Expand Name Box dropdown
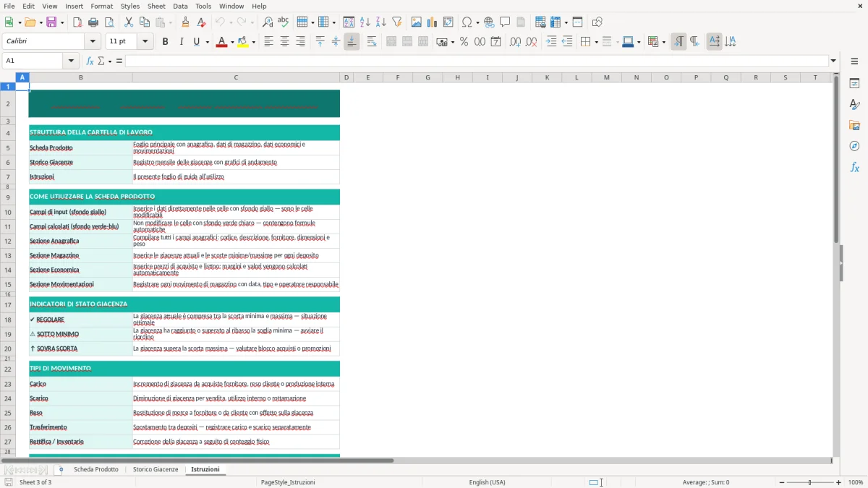868x488 pixels. click(72, 61)
